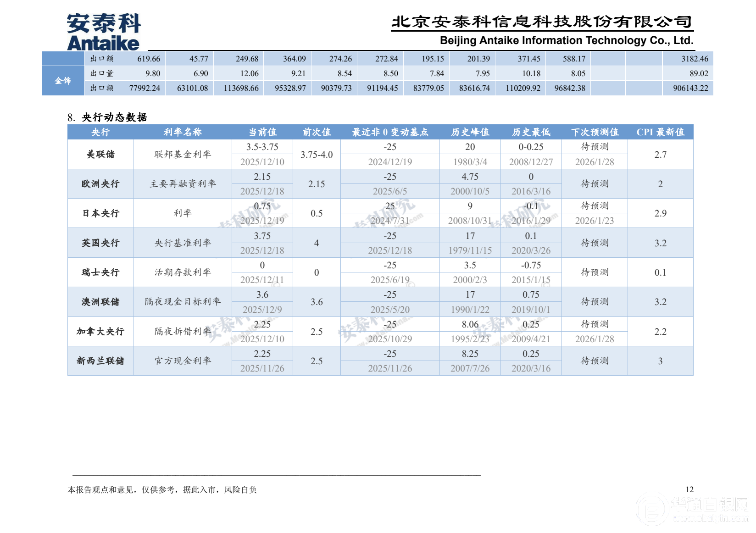Click the 隔夜现金目标利率 cell

(x=183, y=302)
